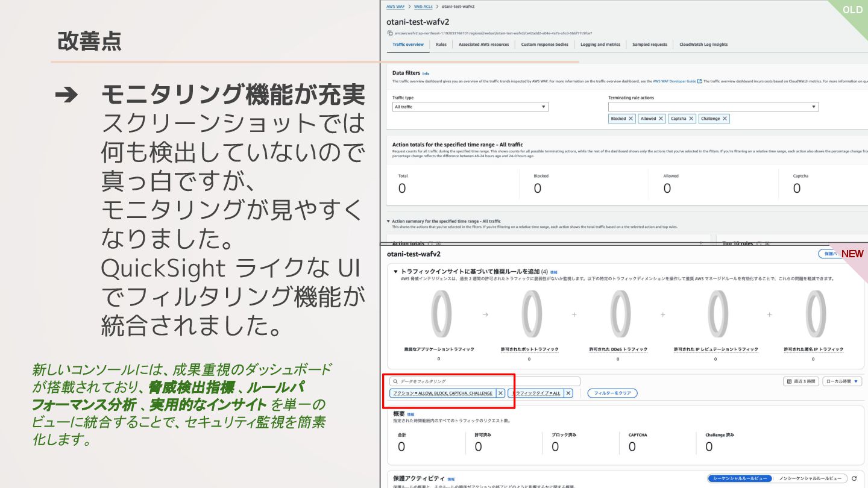Open external link icon next to AWS WAF Developer Guide
This screenshot has height=488, width=868.
point(699,81)
